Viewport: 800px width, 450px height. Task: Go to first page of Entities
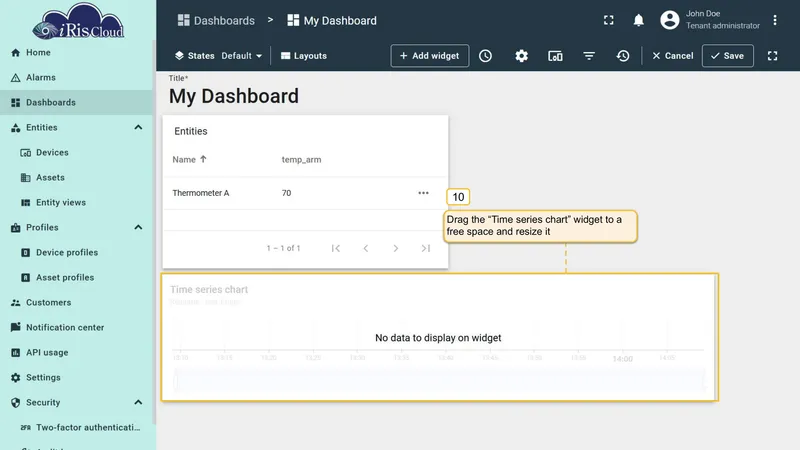point(336,248)
